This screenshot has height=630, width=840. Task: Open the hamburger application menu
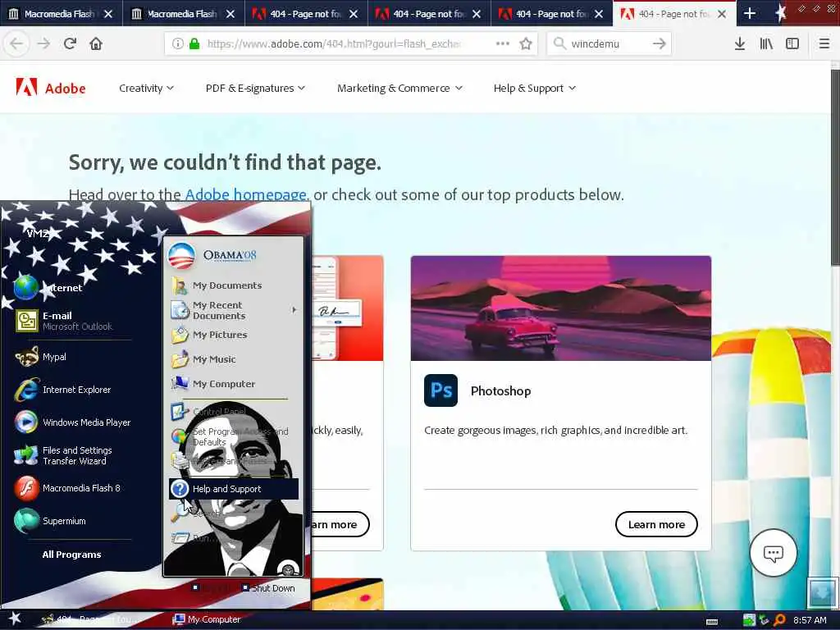tap(824, 43)
